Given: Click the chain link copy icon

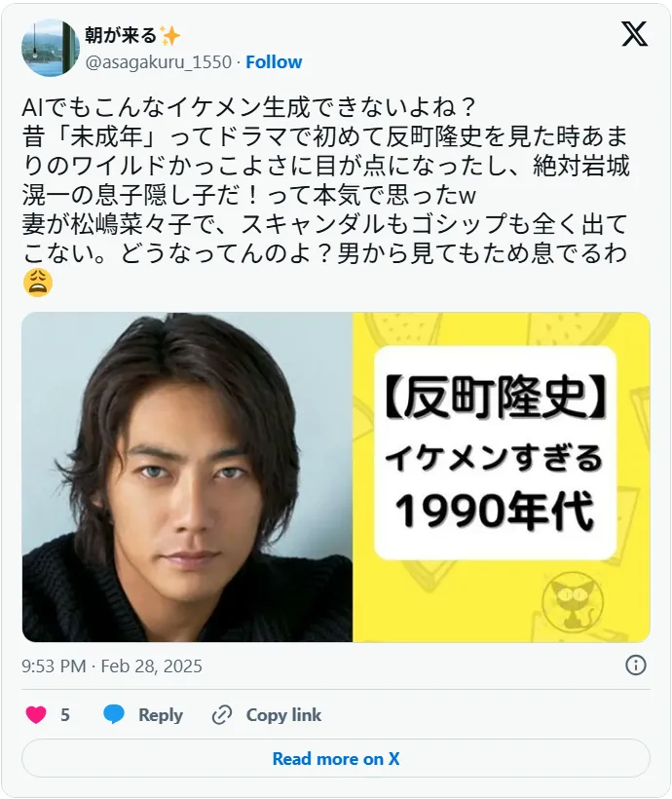Looking at the screenshot, I should (x=222, y=715).
